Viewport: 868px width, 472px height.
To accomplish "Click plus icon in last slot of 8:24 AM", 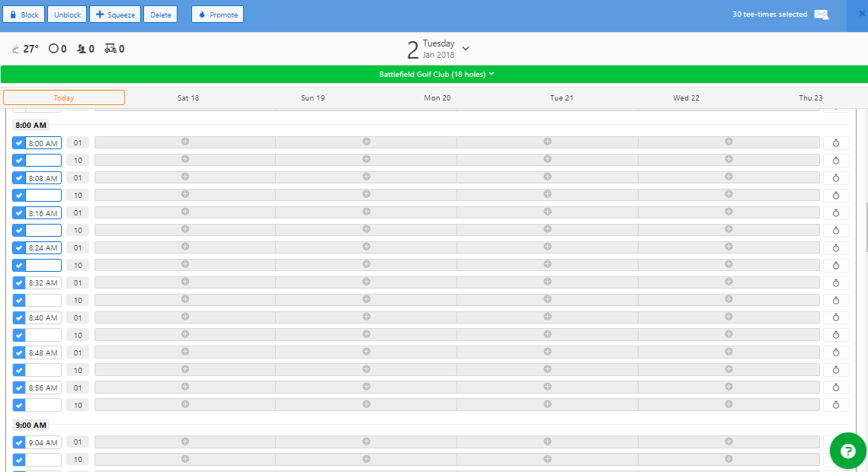I will point(729,247).
